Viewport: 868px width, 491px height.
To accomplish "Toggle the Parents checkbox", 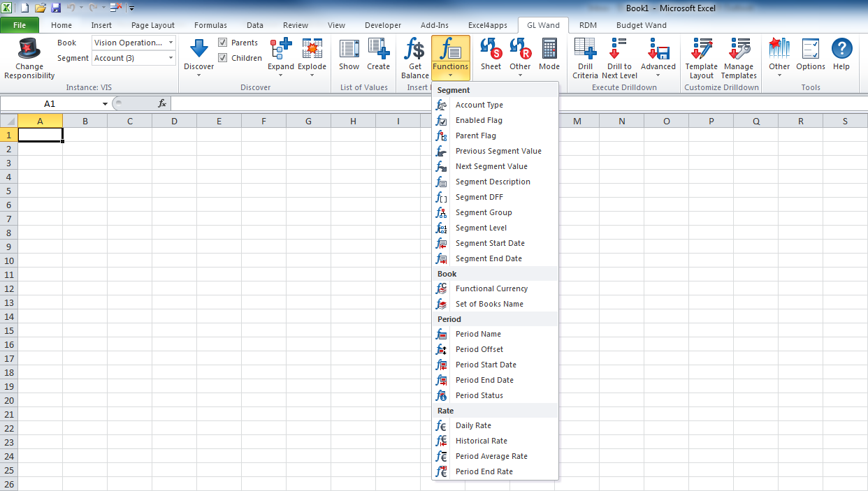I will coord(222,43).
